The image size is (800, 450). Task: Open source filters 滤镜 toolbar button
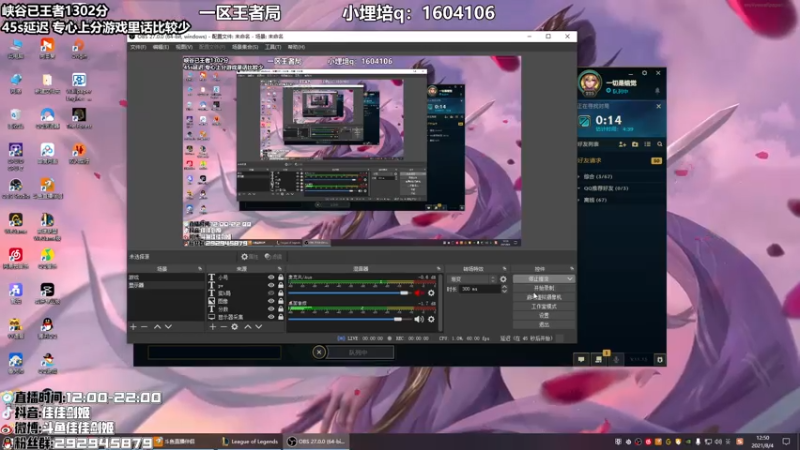point(273,257)
